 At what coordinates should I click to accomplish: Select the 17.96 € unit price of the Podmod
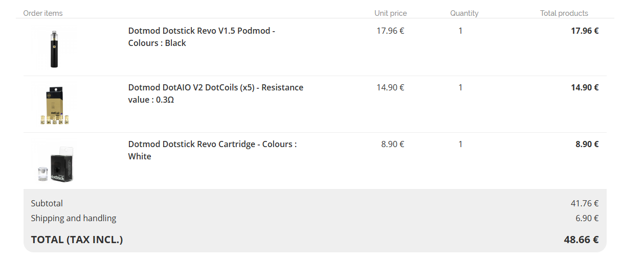pyautogui.click(x=390, y=31)
